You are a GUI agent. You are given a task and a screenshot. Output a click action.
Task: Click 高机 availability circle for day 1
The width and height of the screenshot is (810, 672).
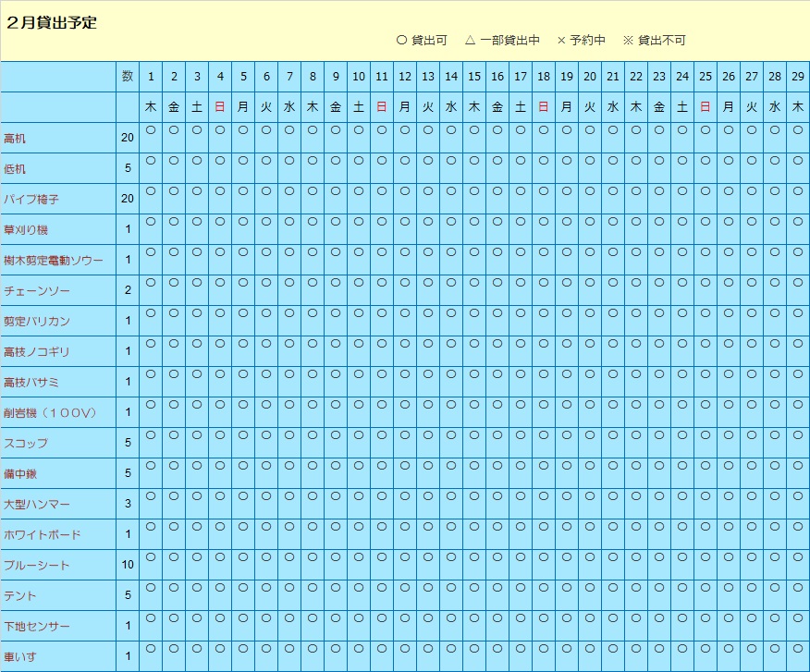coord(151,130)
